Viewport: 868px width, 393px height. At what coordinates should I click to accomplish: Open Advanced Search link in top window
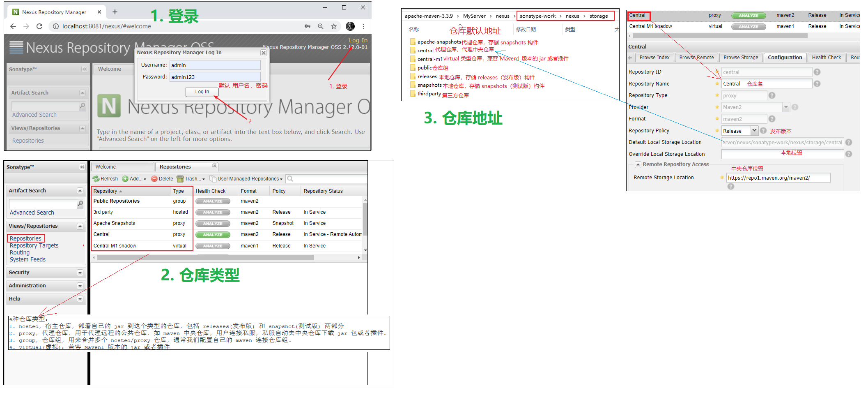[34, 115]
